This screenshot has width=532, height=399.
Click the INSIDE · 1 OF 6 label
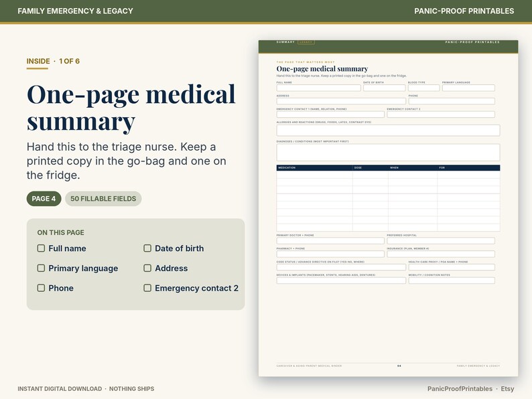pyautogui.click(x=53, y=61)
